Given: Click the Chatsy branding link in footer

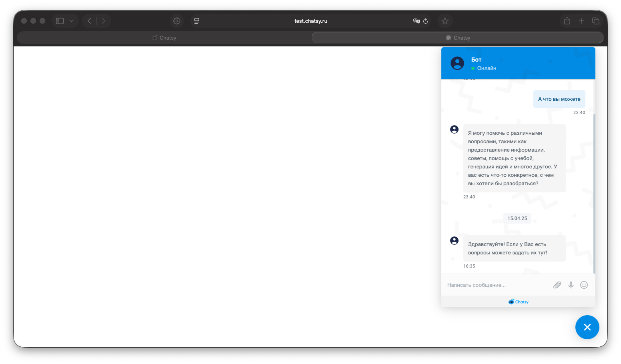Looking at the screenshot, I should (x=519, y=302).
